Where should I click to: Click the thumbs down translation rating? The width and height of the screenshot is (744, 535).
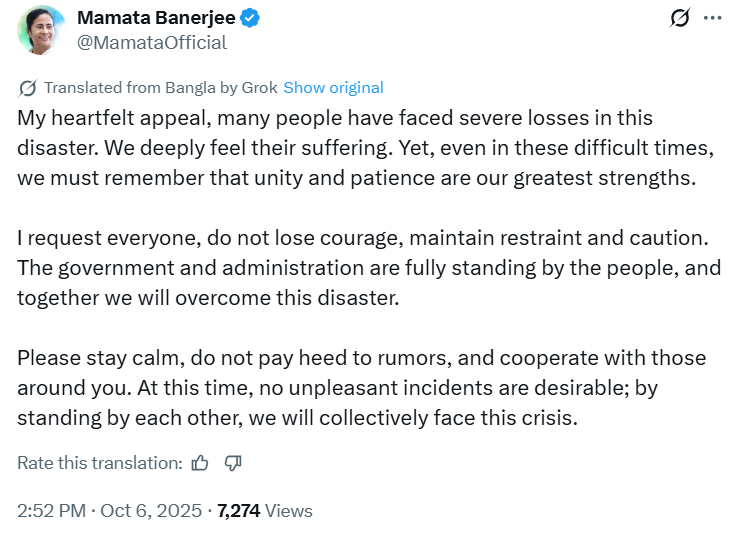pyautogui.click(x=233, y=463)
